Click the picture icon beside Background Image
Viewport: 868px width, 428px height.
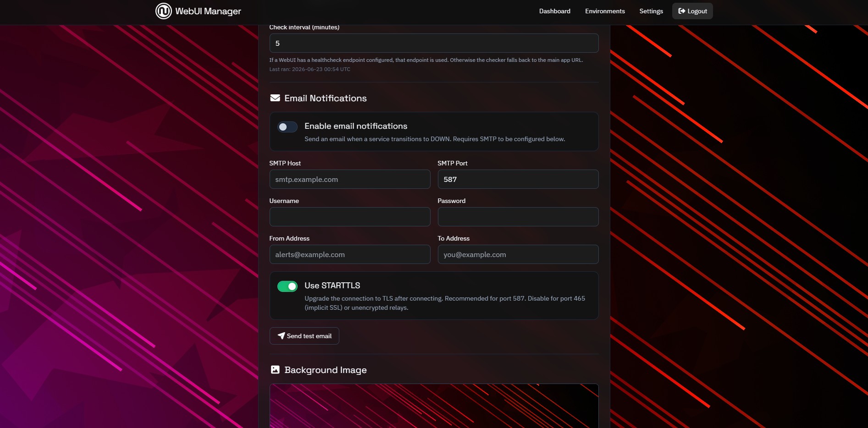click(x=275, y=370)
